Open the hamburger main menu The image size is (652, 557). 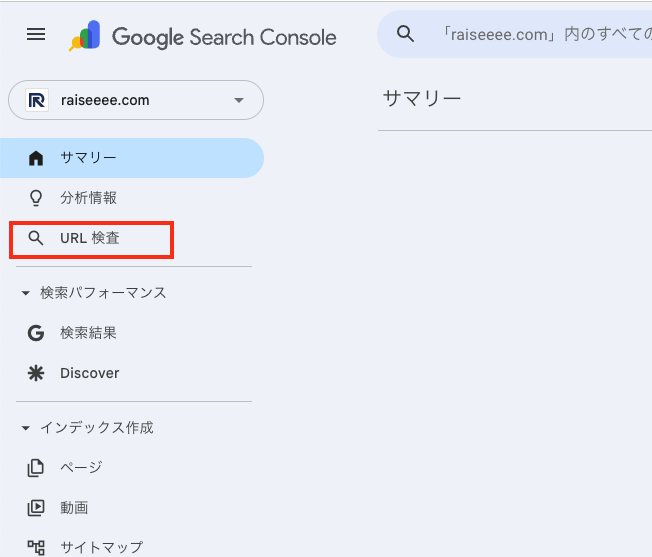[x=36, y=35]
